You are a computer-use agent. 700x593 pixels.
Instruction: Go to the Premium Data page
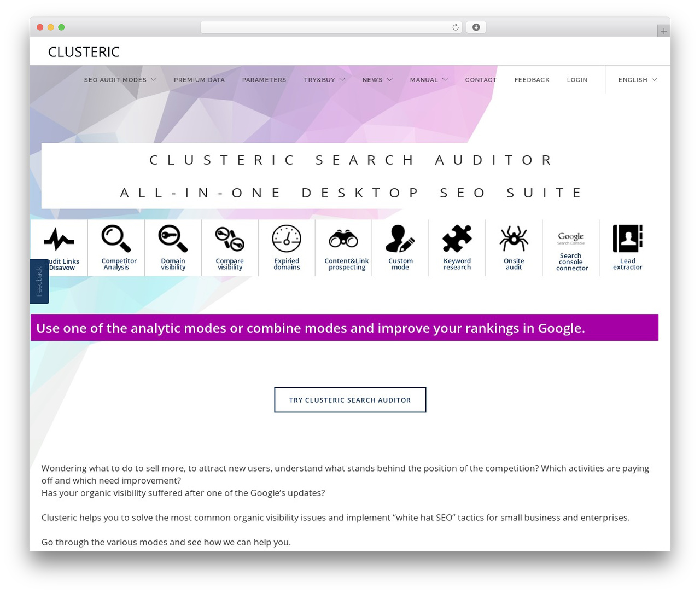click(199, 80)
